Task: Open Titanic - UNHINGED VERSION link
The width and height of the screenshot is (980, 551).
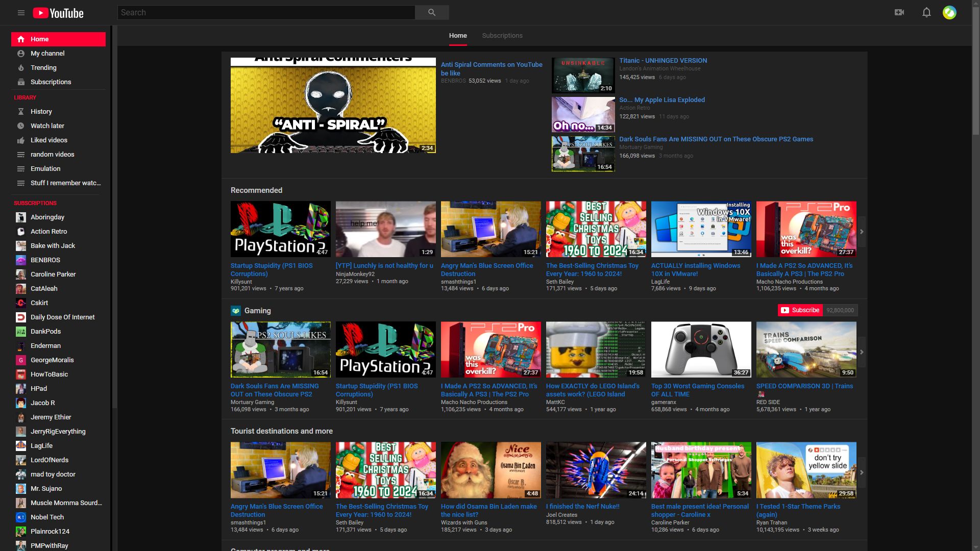Action: click(663, 60)
